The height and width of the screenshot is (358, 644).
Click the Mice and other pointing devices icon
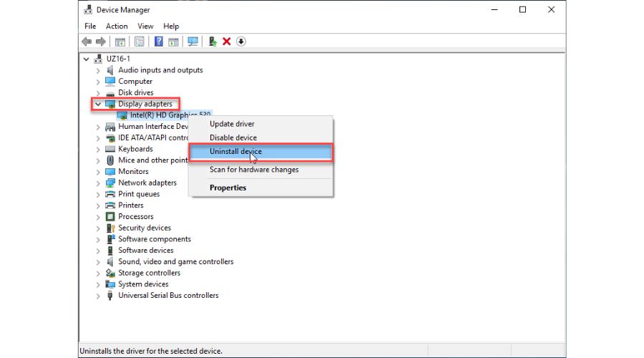pyautogui.click(x=110, y=160)
